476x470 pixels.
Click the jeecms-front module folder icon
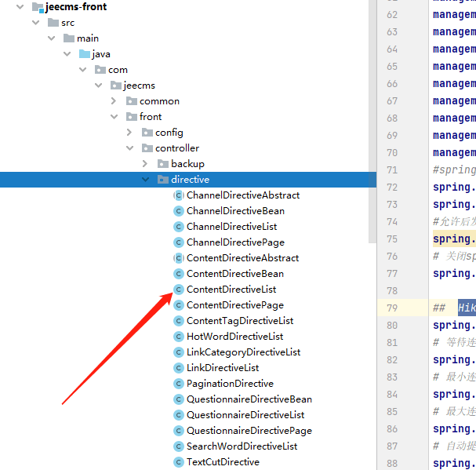click(38, 7)
